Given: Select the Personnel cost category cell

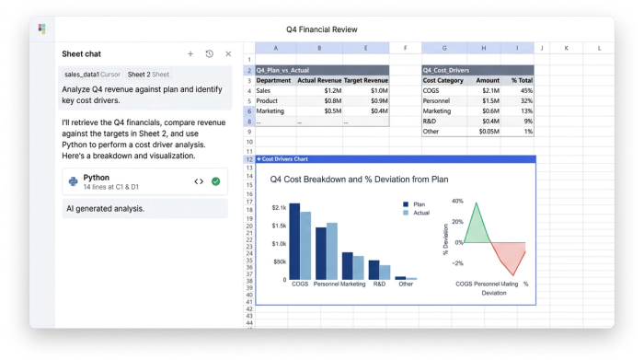Looking at the screenshot, I should [444, 101].
